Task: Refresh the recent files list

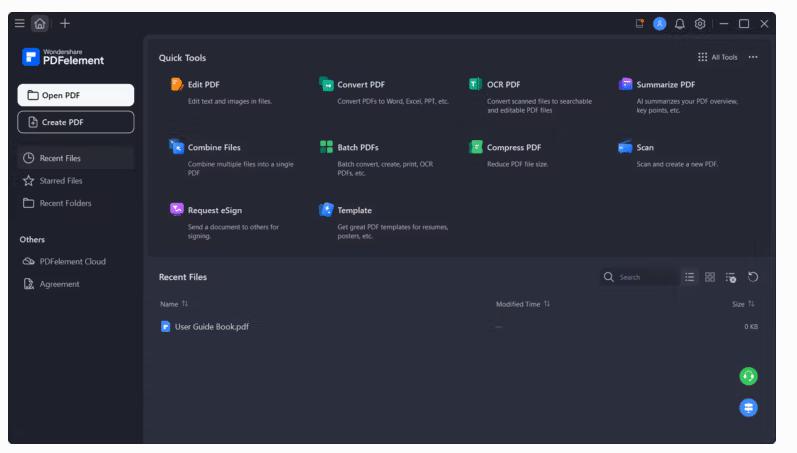Action: (x=753, y=277)
